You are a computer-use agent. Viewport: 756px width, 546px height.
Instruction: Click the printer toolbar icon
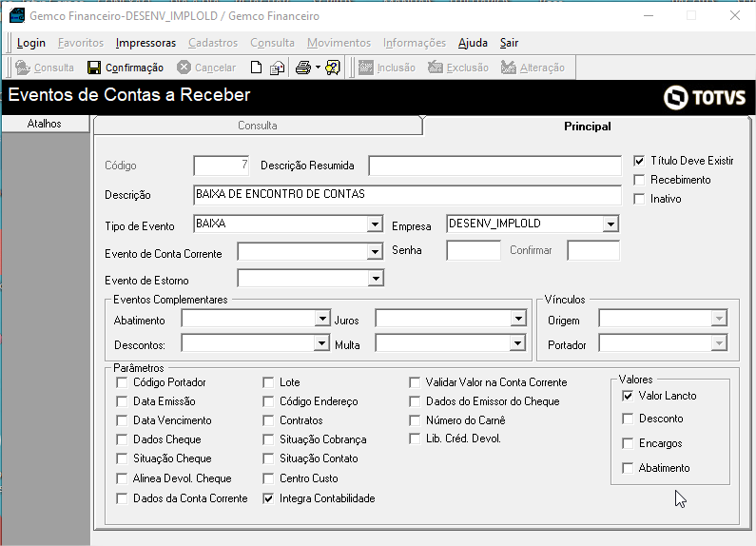[303, 68]
